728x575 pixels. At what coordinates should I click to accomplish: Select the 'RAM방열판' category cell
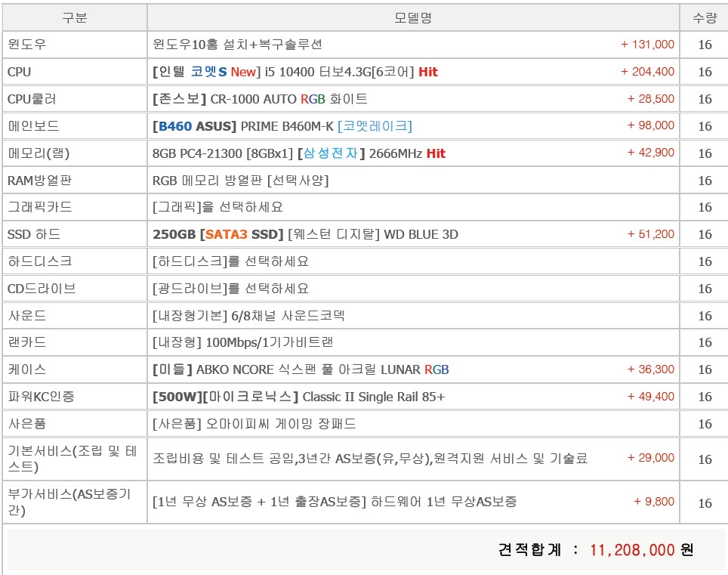[75, 181]
